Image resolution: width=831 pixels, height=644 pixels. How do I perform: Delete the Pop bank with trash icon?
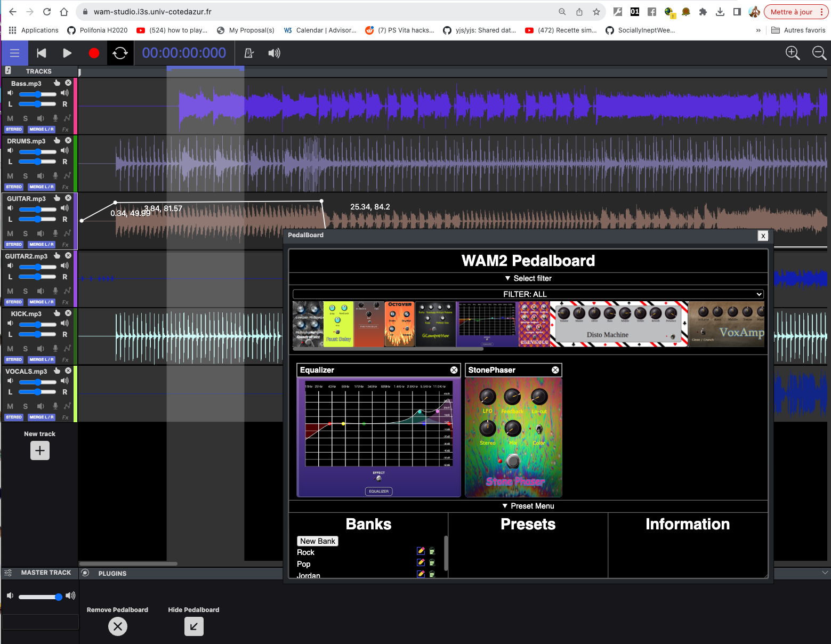(x=432, y=562)
